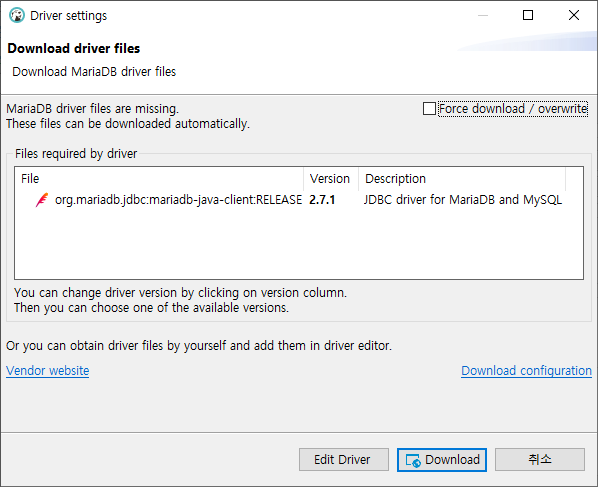The image size is (598, 487).
Task: Enable Force download / overwrite checkbox
Action: 429,109
